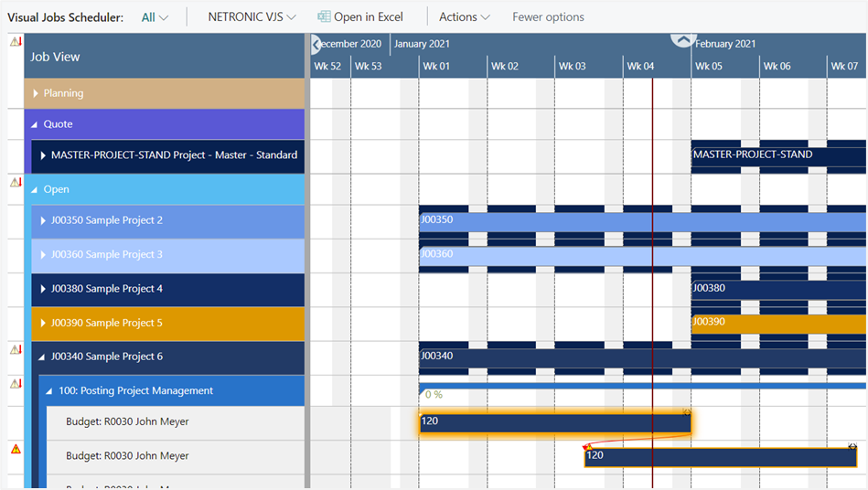
Task: Click the semicircle up-arrow handle above the timeline
Action: pyautogui.click(x=683, y=40)
